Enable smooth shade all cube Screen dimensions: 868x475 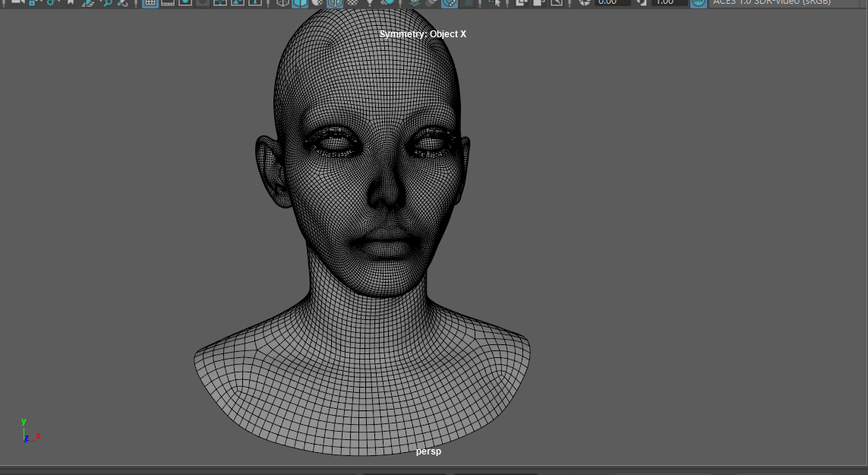[x=300, y=2]
